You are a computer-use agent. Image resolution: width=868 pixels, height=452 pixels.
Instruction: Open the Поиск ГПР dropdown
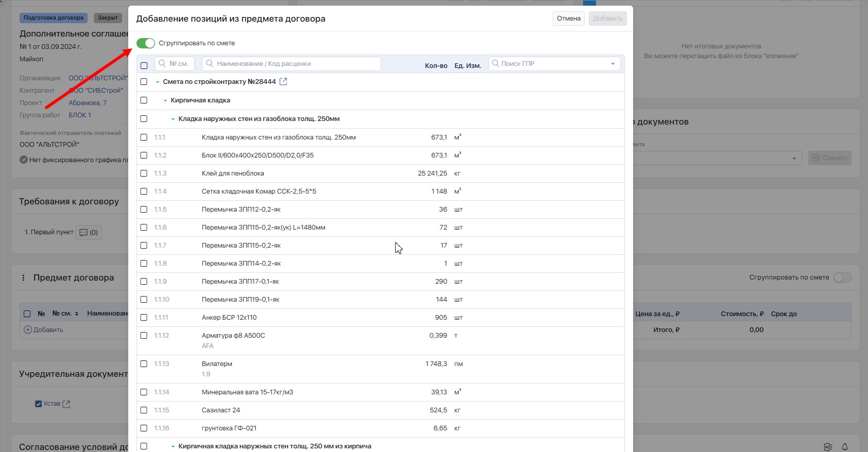612,64
